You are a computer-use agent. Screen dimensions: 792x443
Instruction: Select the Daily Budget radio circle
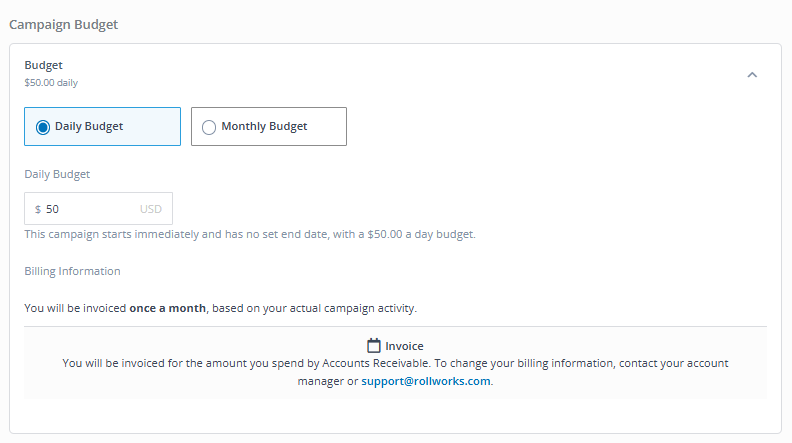click(x=43, y=127)
